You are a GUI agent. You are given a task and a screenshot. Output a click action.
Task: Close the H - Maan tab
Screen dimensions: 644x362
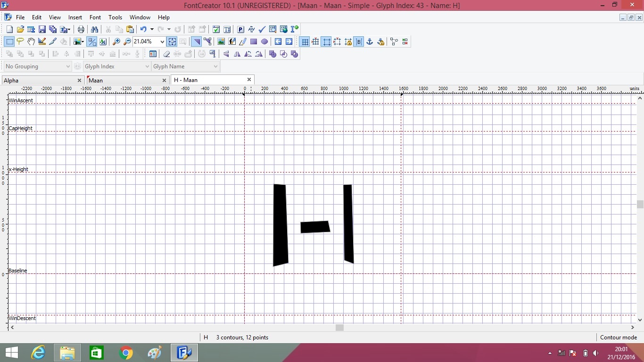click(x=249, y=80)
